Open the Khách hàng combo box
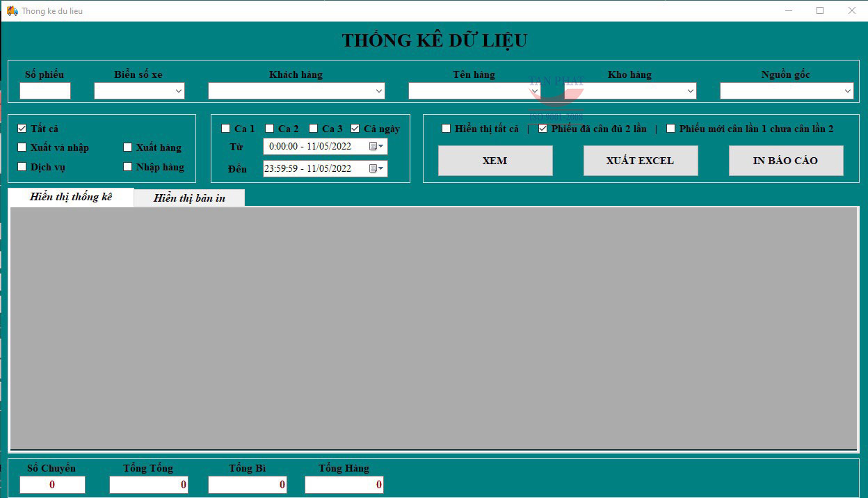Image resolution: width=868 pixels, height=498 pixels. (379, 91)
